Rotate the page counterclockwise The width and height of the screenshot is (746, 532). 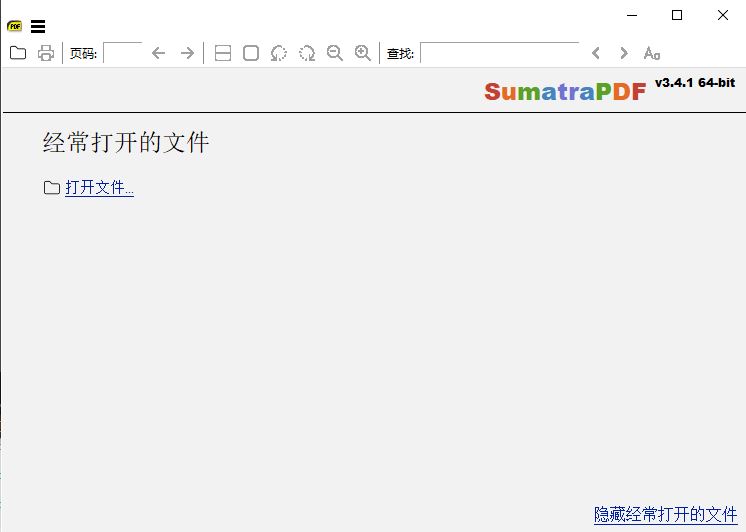tap(279, 53)
